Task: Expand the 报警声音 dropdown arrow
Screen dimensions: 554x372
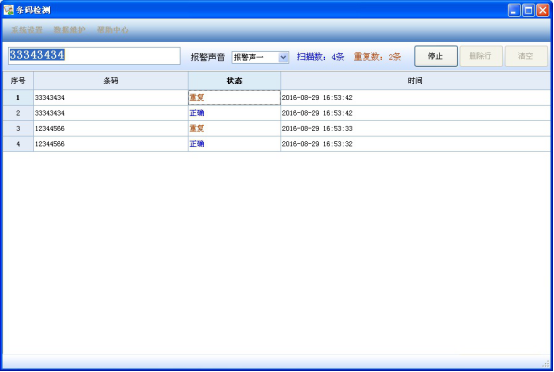Action: 283,57
